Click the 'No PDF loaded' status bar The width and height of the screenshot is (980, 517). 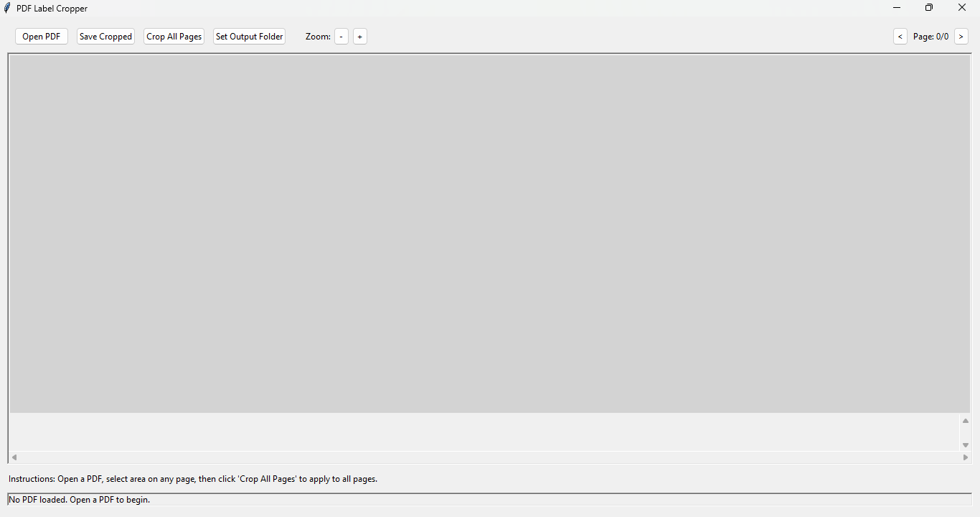coord(488,500)
